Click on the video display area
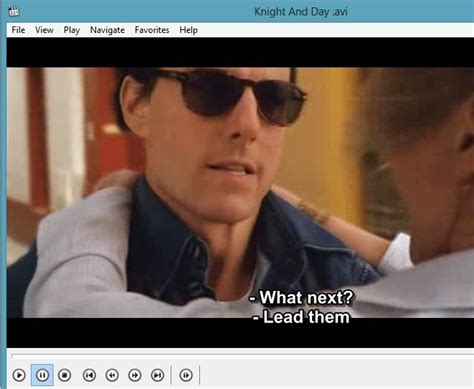 [240, 193]
